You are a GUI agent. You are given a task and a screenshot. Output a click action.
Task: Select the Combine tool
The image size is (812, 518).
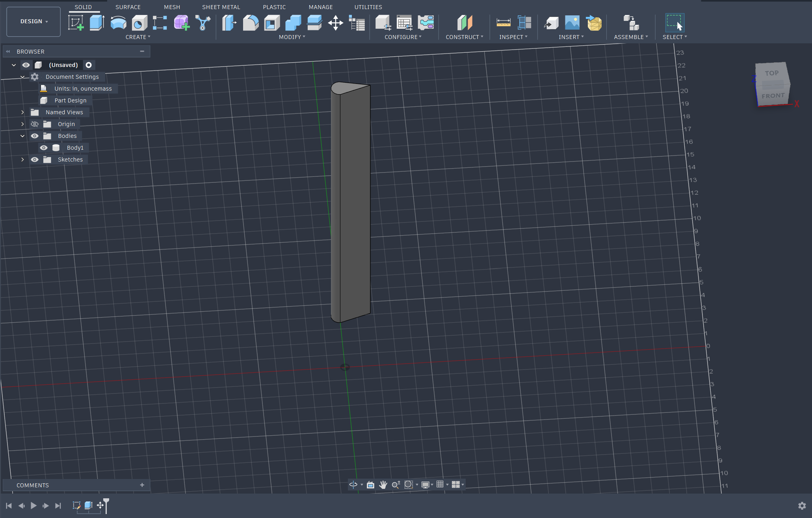[293, 23]
